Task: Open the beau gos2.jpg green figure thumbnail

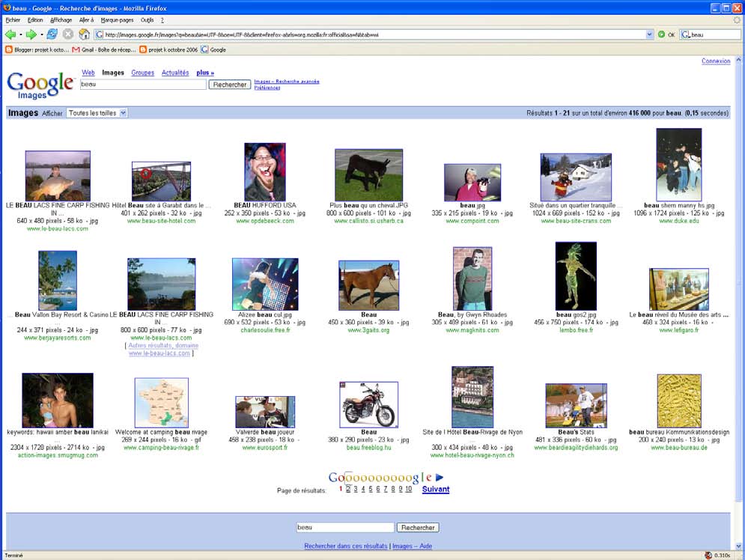Action: (x=576, y=276)
